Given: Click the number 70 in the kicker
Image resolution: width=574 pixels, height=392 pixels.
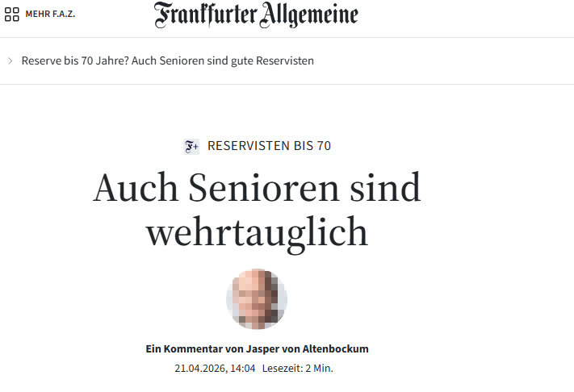Looking at the screenshot, I should 324,146.
